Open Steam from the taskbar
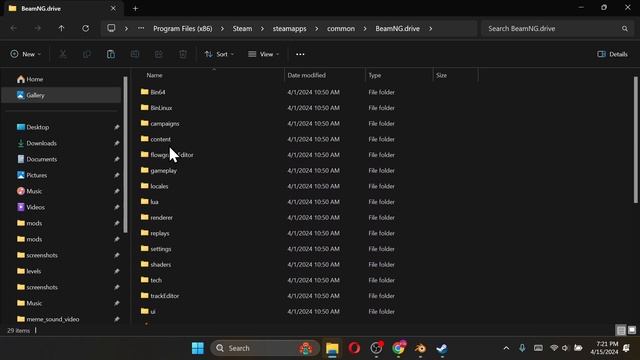 442,348
